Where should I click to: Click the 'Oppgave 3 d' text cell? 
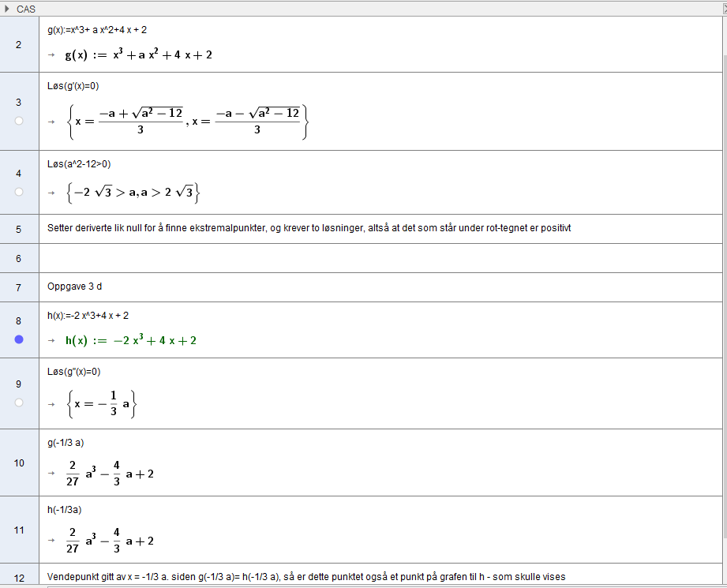[75, 287]
